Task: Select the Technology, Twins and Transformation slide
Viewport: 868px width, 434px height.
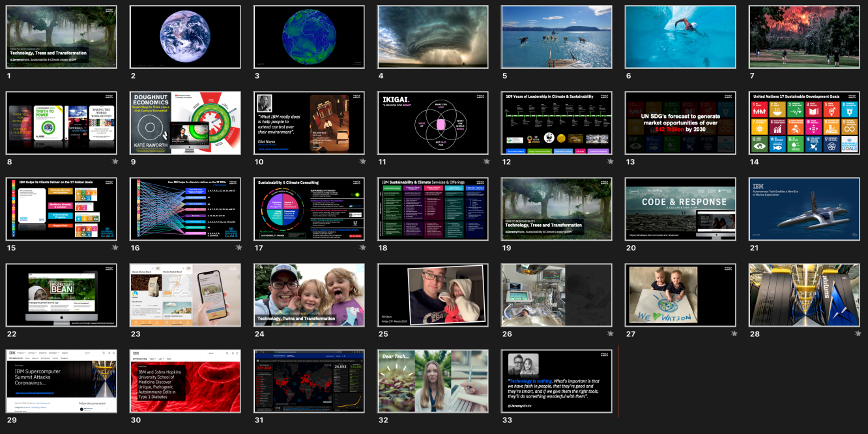Action: pos(310,295)
